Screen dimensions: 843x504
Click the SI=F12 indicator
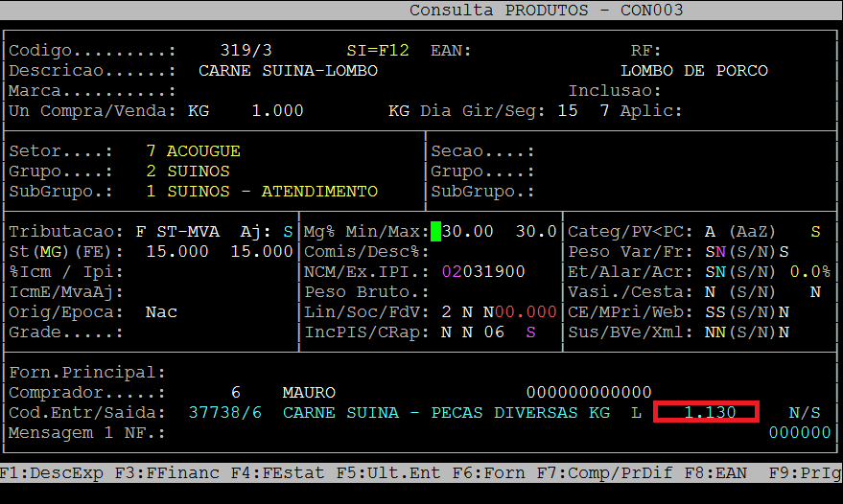tap(377, 50)
